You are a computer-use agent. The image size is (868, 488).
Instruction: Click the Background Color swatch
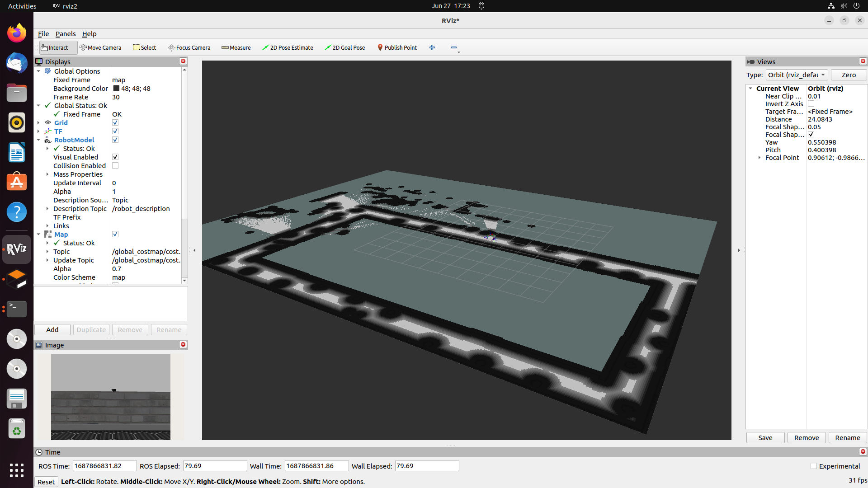[x=116, y=89]
